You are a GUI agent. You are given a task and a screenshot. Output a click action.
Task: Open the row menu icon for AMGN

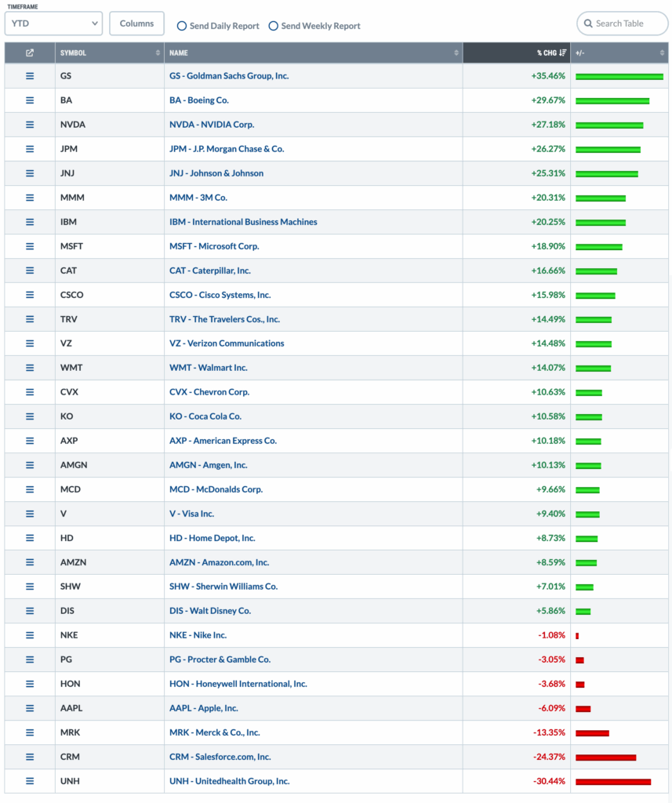point(30,465)
